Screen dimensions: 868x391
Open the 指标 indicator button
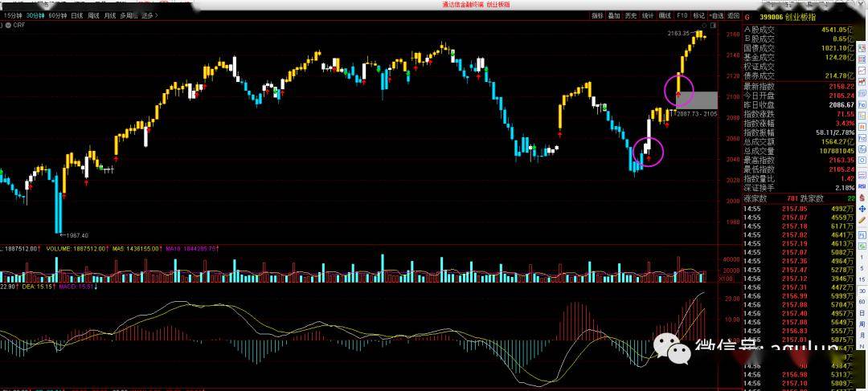coord(598,15)
